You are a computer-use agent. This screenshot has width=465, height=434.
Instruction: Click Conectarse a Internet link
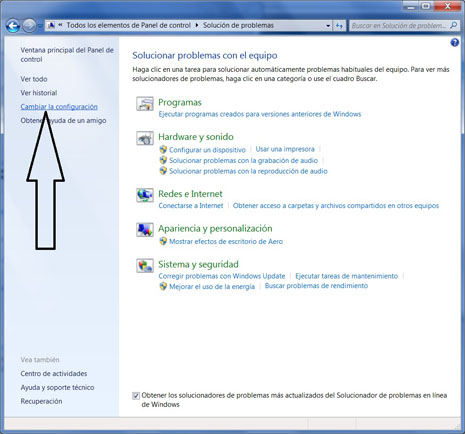pyautogui.click(x=191, y=206)
